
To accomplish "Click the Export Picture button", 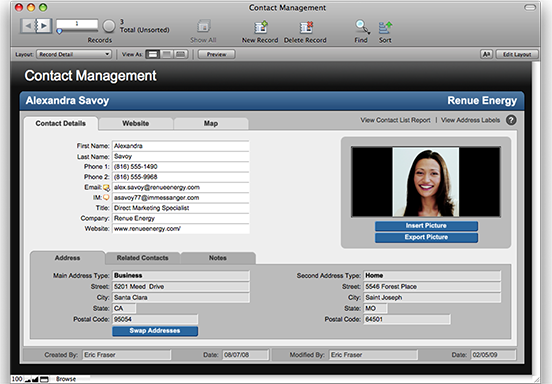I will pyautogui.click(x=426, y=237).
